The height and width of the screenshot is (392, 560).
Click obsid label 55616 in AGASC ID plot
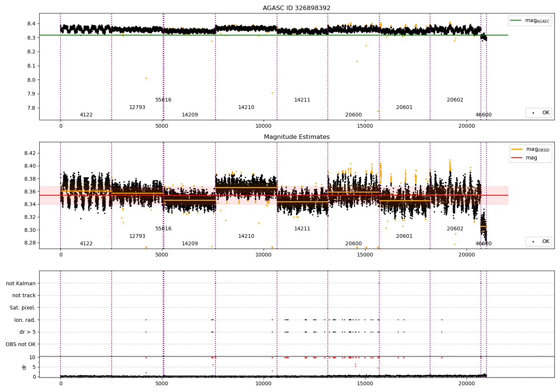[x=163, y=100]
